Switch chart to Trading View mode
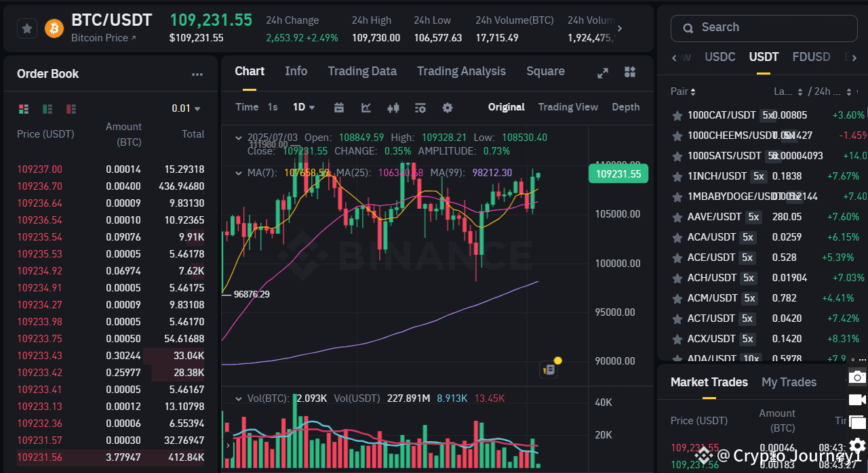 pos(568,107)
